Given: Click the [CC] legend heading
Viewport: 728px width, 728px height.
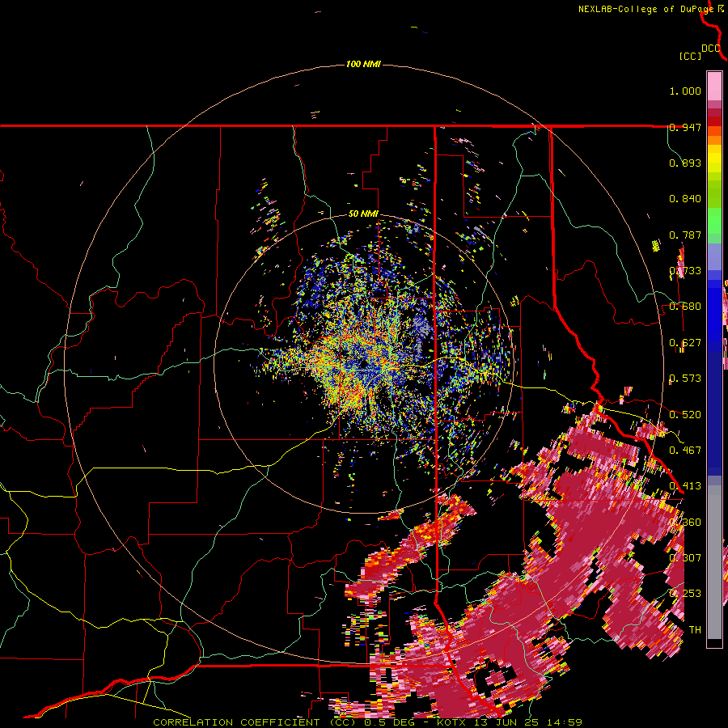Looking at the screenshot, I should click(x=690, y=56).
